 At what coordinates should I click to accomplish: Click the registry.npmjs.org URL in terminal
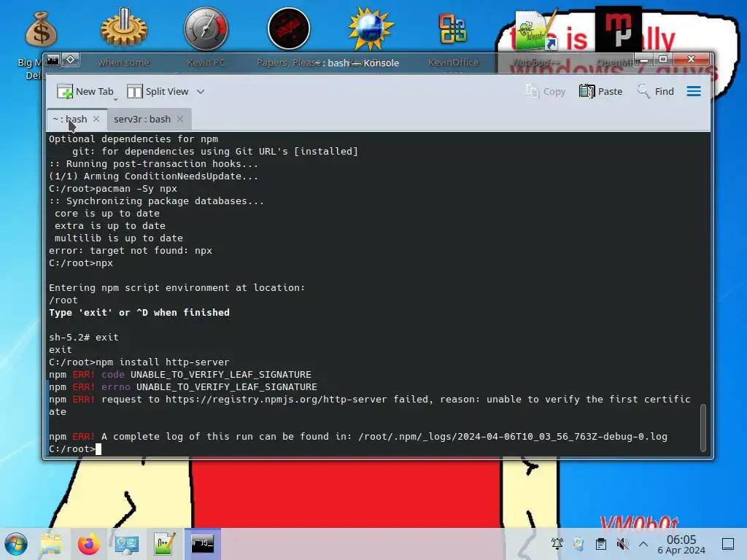[x=276, y=400]
